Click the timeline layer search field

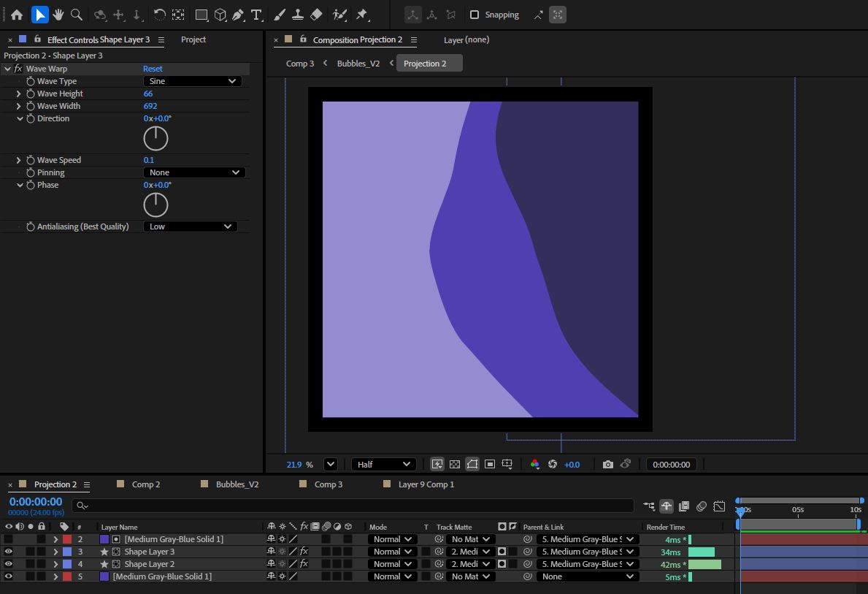[x=358, y=506]
